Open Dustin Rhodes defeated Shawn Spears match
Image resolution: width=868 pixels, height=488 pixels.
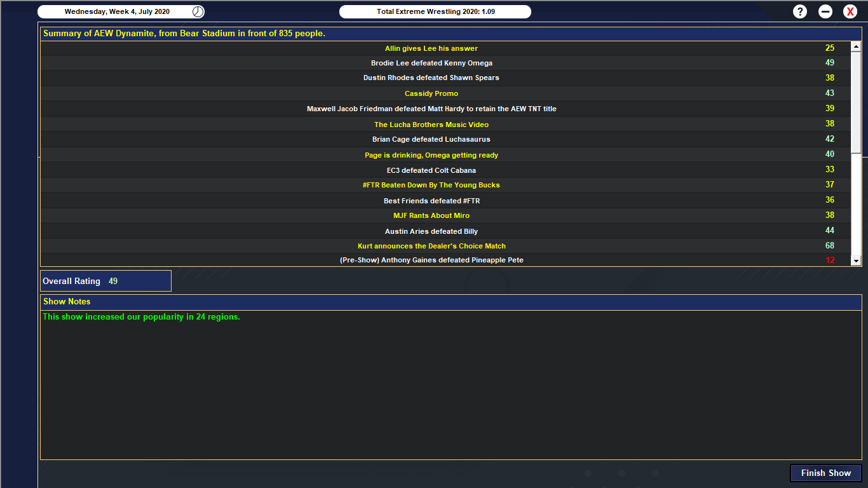(x=431, y=78)
